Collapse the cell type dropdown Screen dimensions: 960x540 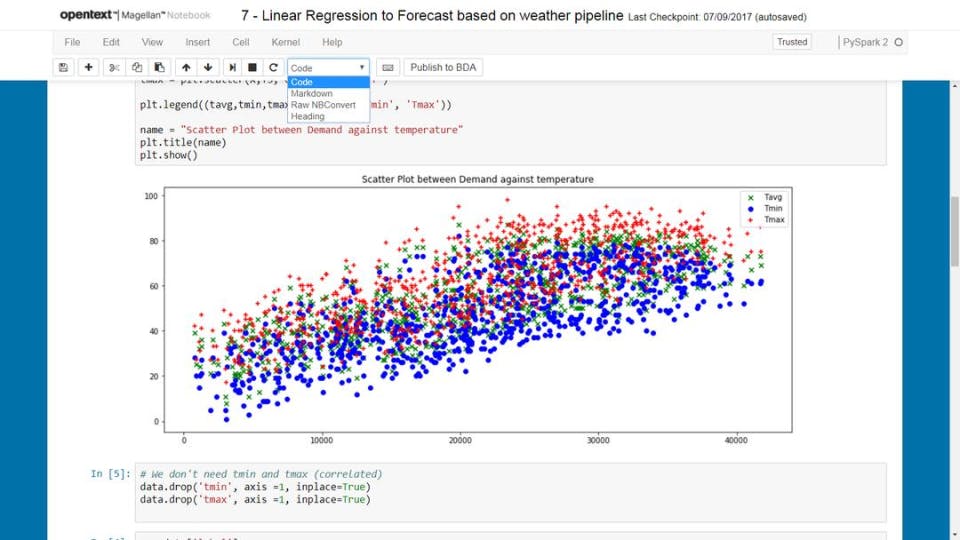click(328, 67)
